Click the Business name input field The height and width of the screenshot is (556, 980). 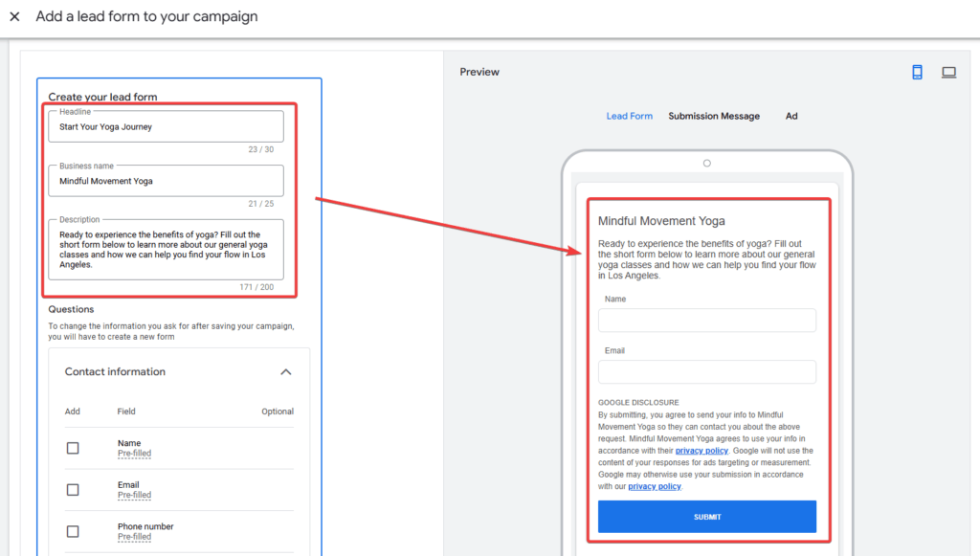click(x=167, y=181)
